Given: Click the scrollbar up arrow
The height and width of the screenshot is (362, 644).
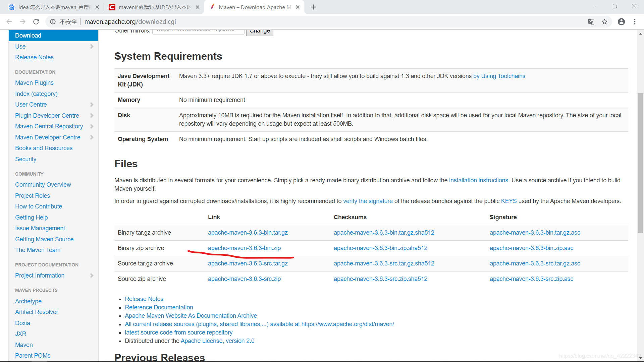Looking at the screenshot, I should point(640,34).
